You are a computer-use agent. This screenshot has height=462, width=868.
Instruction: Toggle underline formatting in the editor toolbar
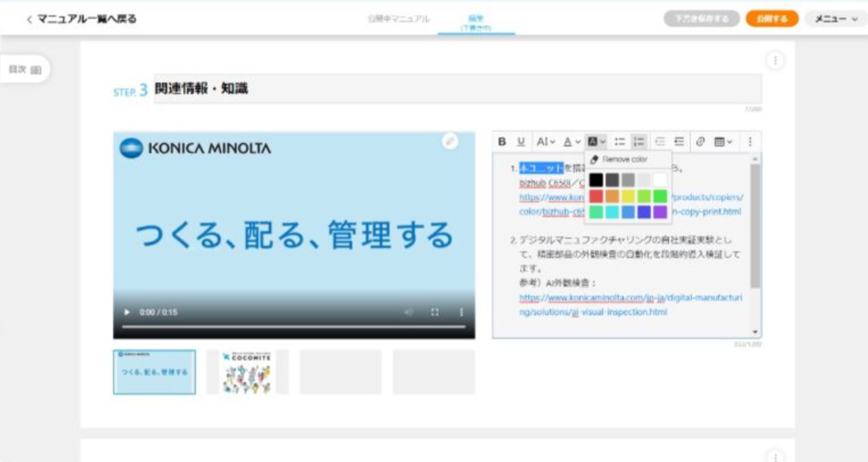click(521, 142)
